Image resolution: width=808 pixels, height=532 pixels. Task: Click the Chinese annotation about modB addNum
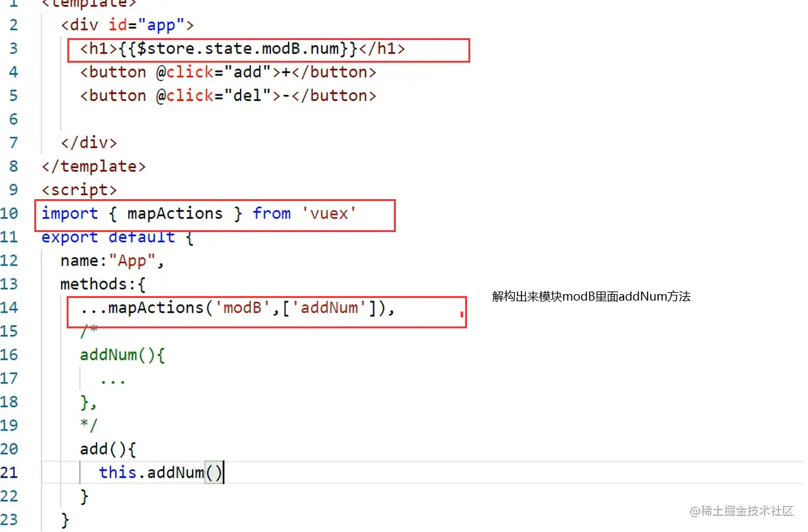(x=591, y=297)
